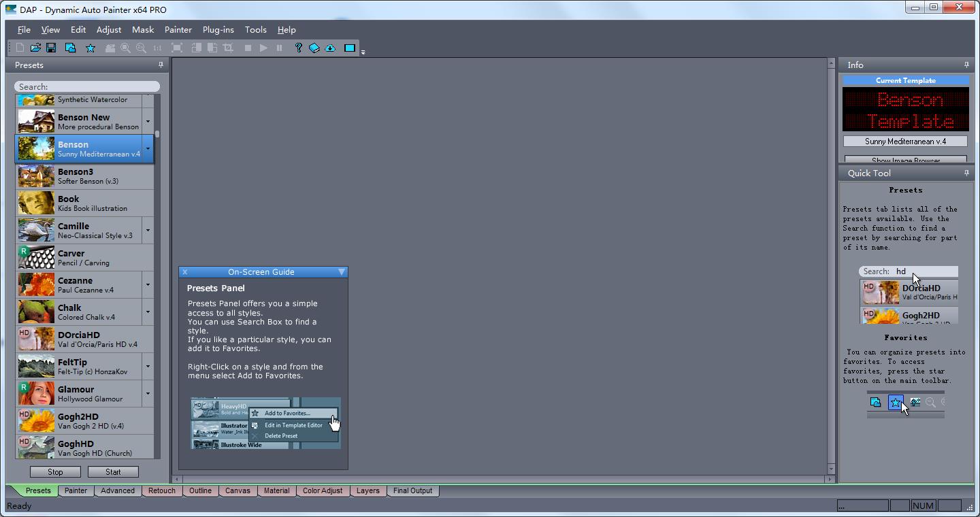This screenshot has height=517, width=980.
Task: Click the New file toolbar icon
Action: point(20,48)
